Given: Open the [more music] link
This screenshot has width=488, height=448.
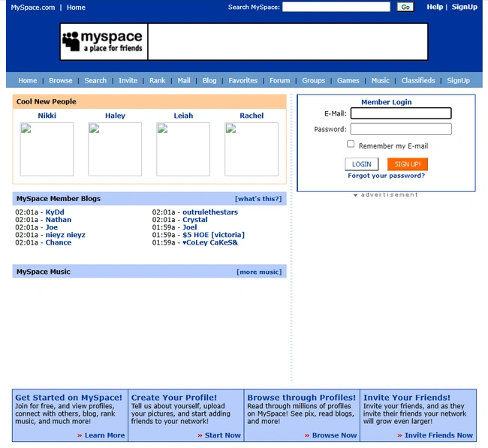Looking at the screenshot, I should [x=259, y=272].
